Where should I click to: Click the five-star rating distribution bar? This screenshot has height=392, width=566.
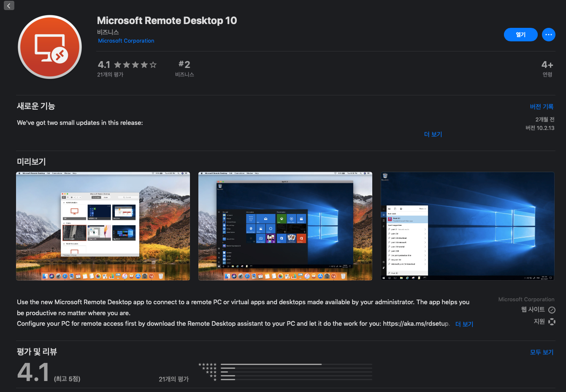pos(296,364)
